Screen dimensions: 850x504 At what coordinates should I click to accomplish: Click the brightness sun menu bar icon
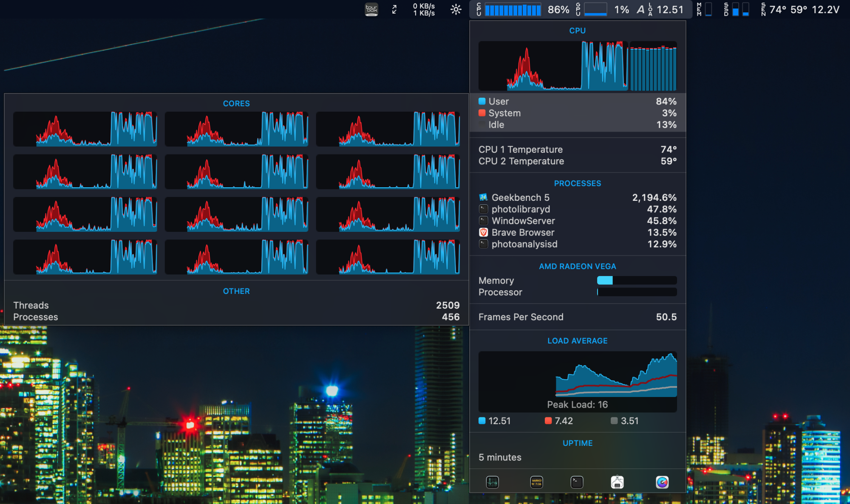point(456,9)
